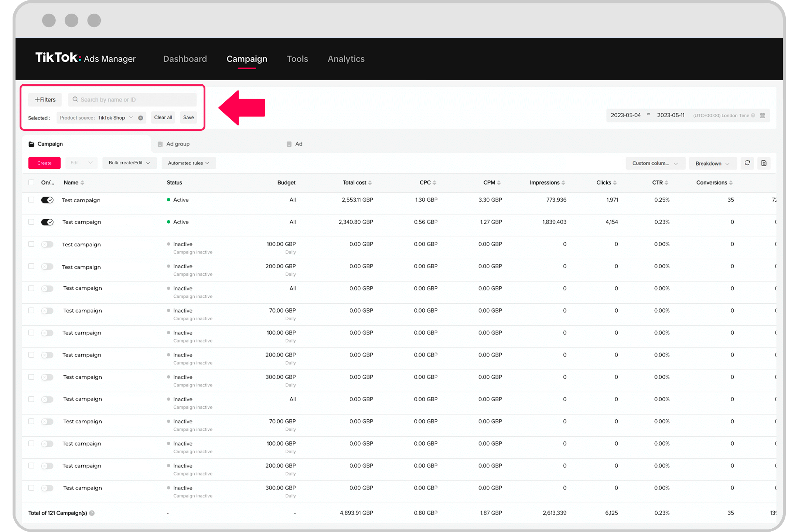
Task: Click the TikTok Ads Manager logo
Action: click(x=85, y=58)
